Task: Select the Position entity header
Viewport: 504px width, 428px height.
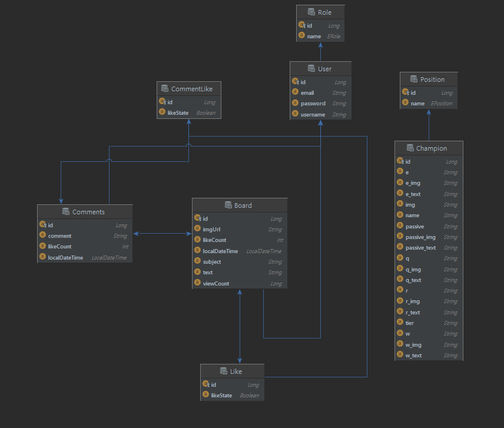Action: [429, 79]
